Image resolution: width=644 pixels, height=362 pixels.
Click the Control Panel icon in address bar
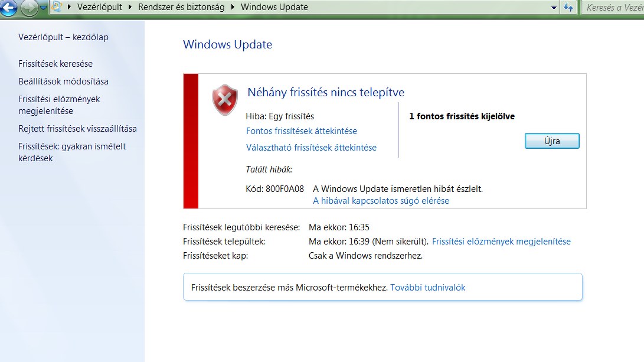[x=57, y=6]
